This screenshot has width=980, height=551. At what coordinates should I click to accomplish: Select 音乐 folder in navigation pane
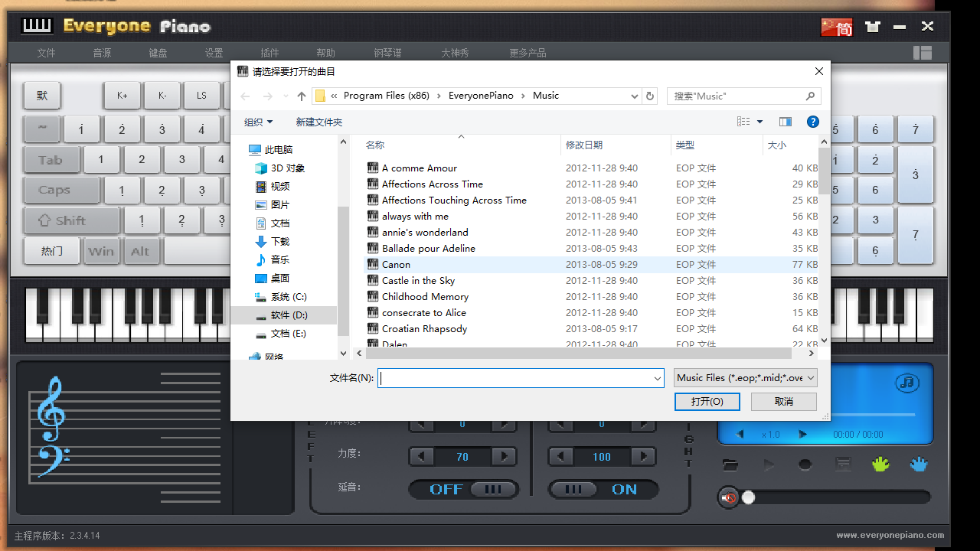280,259
